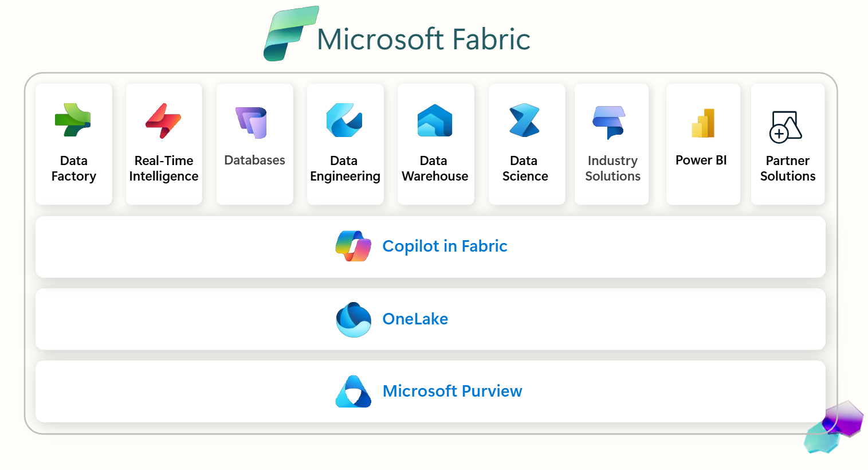
Task: Select the 'Partner Solutions' label text
Action: tap(788, 169)
